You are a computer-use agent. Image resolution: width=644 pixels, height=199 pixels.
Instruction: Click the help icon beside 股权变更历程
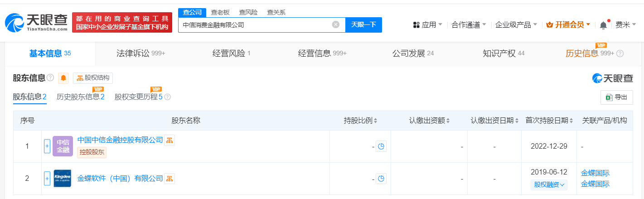point(167,97)
